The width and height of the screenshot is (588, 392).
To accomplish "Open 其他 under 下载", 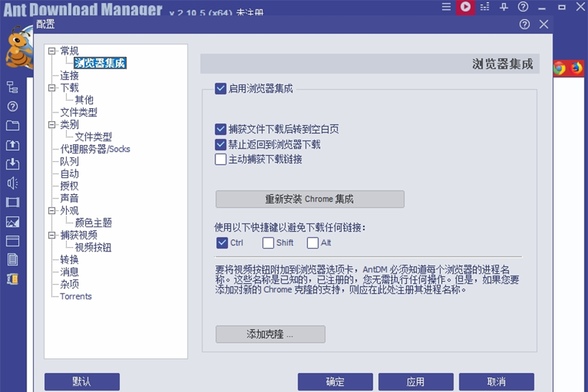I will point(84,100).
